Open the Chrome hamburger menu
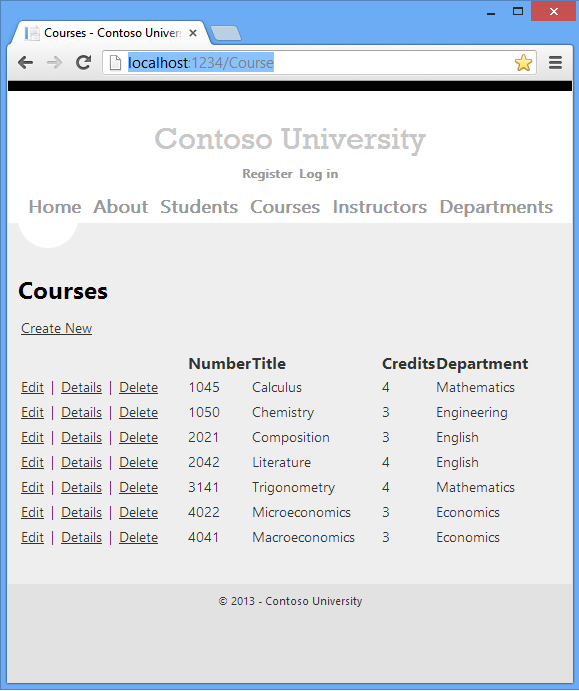 [x=555, y=63]
